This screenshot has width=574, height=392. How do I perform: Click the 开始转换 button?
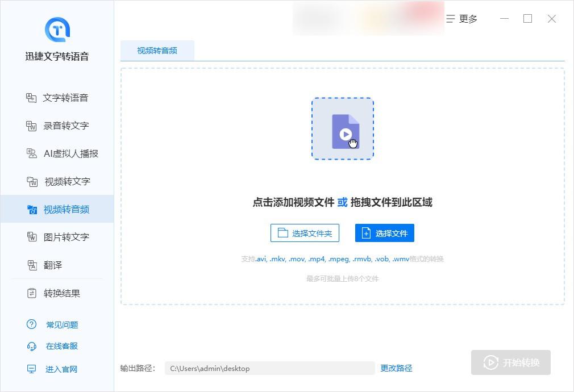(511, 362)
